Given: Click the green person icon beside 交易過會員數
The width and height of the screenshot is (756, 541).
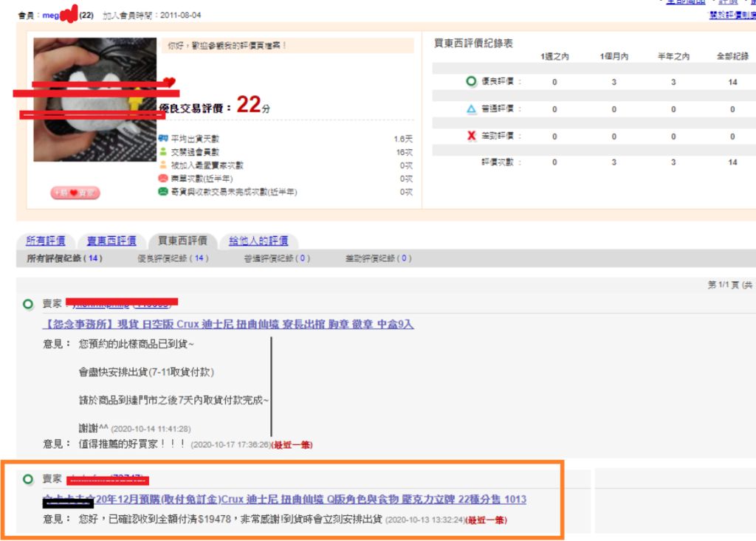Looking at the screenshot, I should click(163, 151).
